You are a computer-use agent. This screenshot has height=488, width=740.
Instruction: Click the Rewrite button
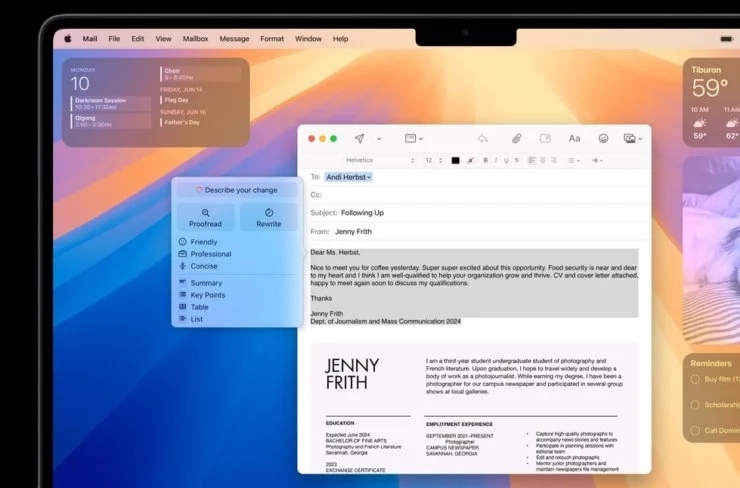point(269,218)
